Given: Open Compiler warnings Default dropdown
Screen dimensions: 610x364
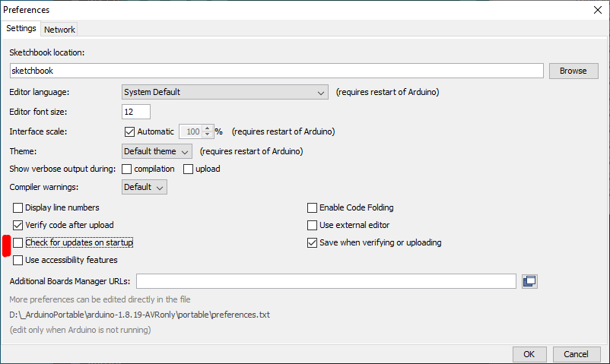Looking at the screenshot, I should (x=145, y=187).
